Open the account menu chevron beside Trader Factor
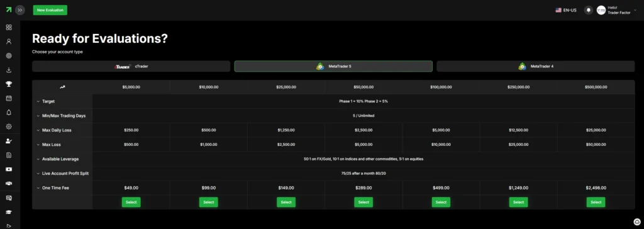This screenshot has width=644, height=229. (x=635, y=10)
